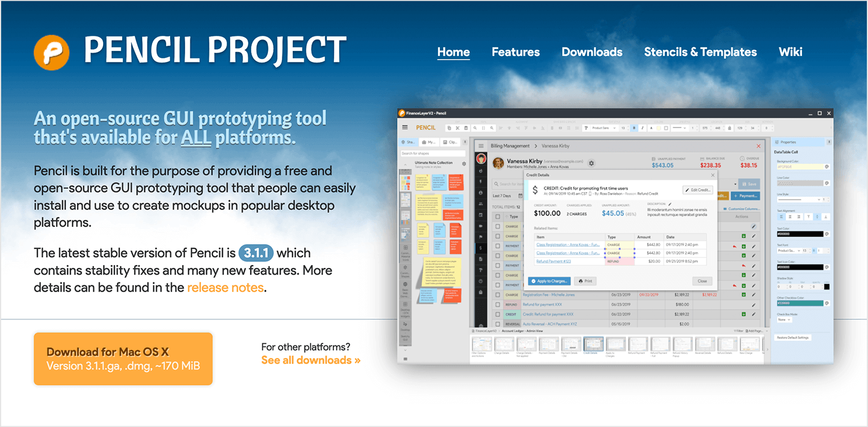Click the Copy icon in Pencil's toolbar
This screenshot has width=868, height=427.
[449, 128]
